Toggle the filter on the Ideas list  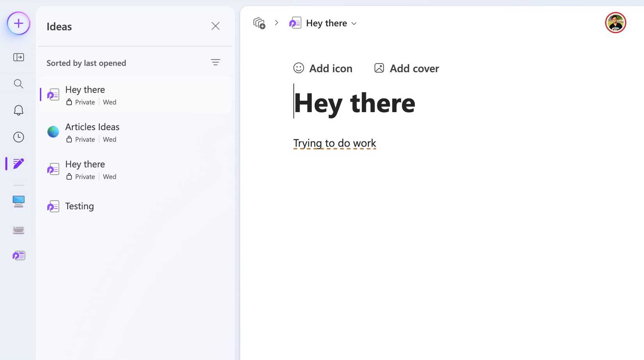click(215, 62)
